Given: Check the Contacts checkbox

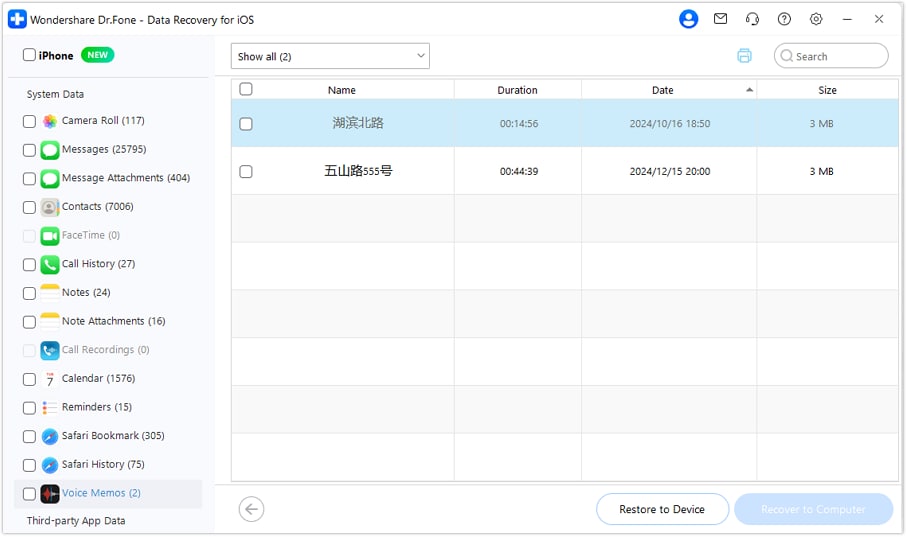Looking at the screenshot, I should click(29, 207).
